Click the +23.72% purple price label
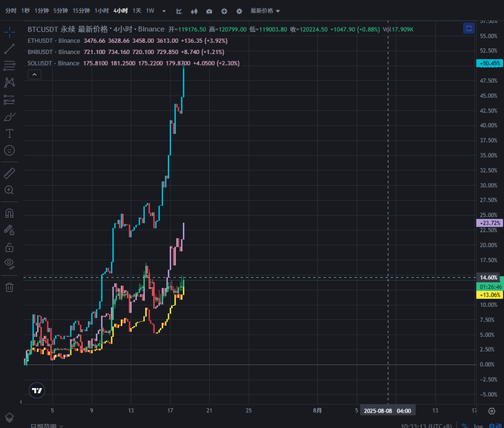Screen dimensions: 504x428 [490, 223]
